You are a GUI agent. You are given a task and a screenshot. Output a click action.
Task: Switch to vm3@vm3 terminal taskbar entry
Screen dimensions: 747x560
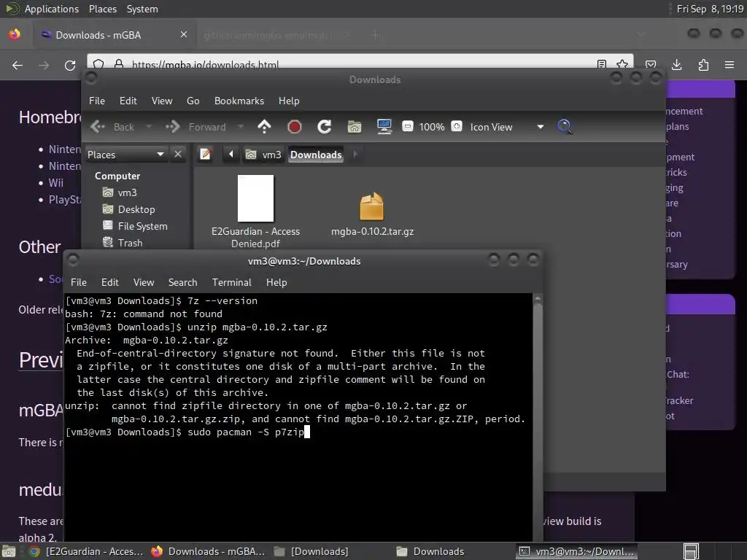pos(576,551)
